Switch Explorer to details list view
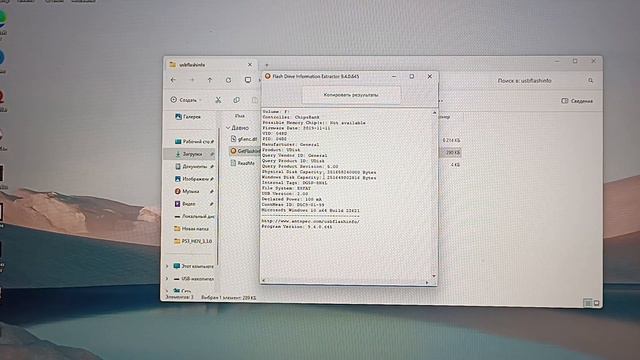 [x=587, y=302]
